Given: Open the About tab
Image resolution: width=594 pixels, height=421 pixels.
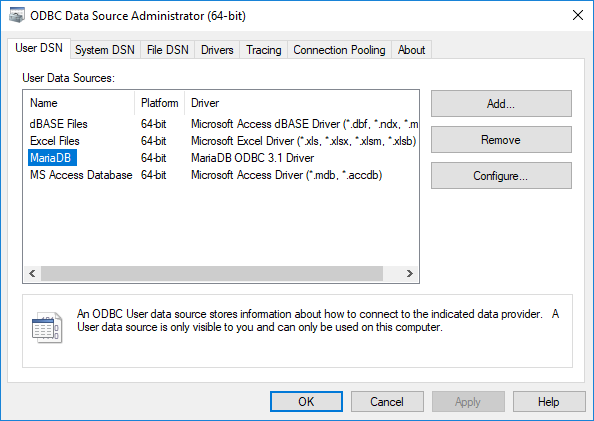Looking at the screenshot, I should pyautogui.click(x=411, y=50).
